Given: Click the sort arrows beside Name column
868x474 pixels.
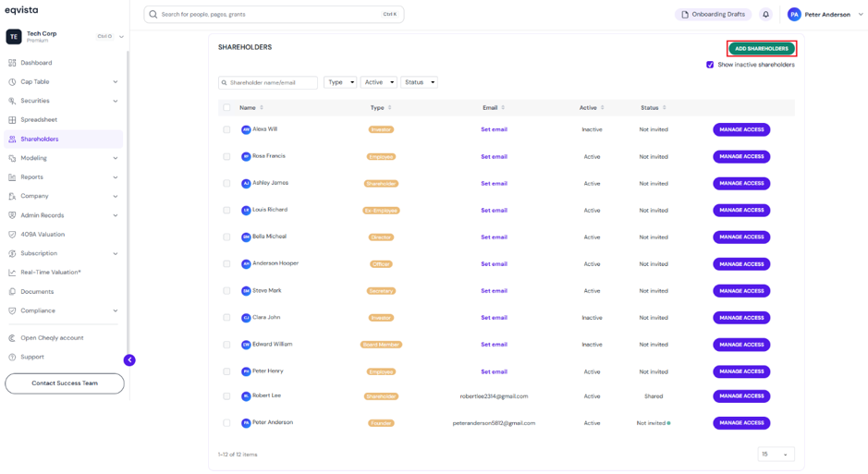Looking at the screenshot, I should point(262,108).
